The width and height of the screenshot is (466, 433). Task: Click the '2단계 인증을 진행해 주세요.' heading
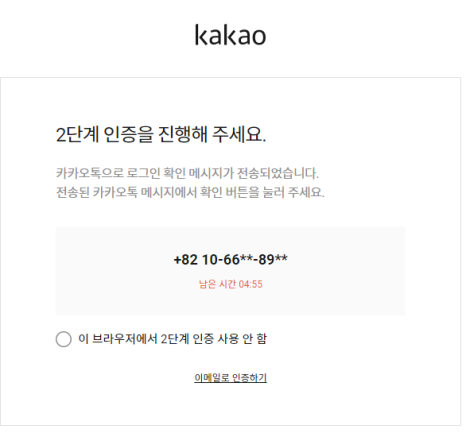(x=161, y=135)
